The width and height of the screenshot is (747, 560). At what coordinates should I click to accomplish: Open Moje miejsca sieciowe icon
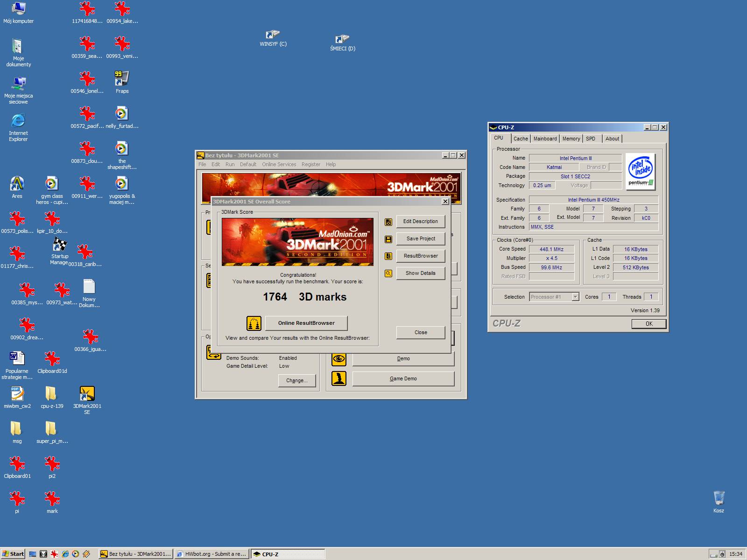pyautogui.click(x=18, y=91)
